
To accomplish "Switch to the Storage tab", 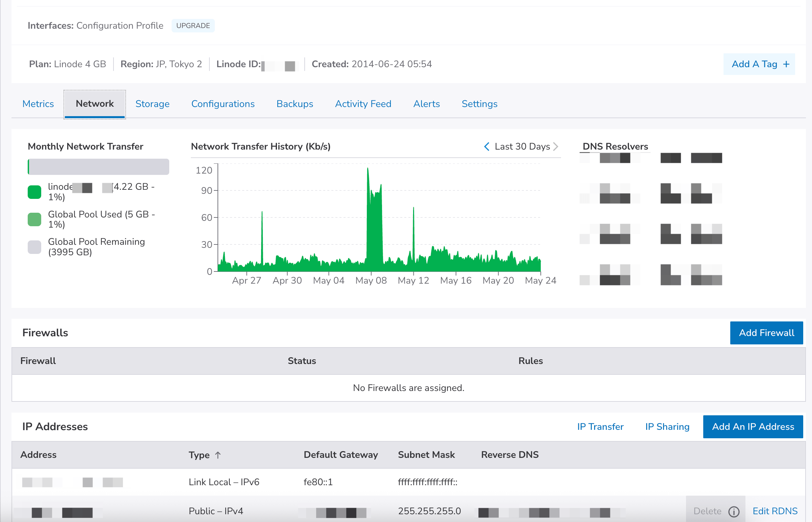I will click(152, 104).
